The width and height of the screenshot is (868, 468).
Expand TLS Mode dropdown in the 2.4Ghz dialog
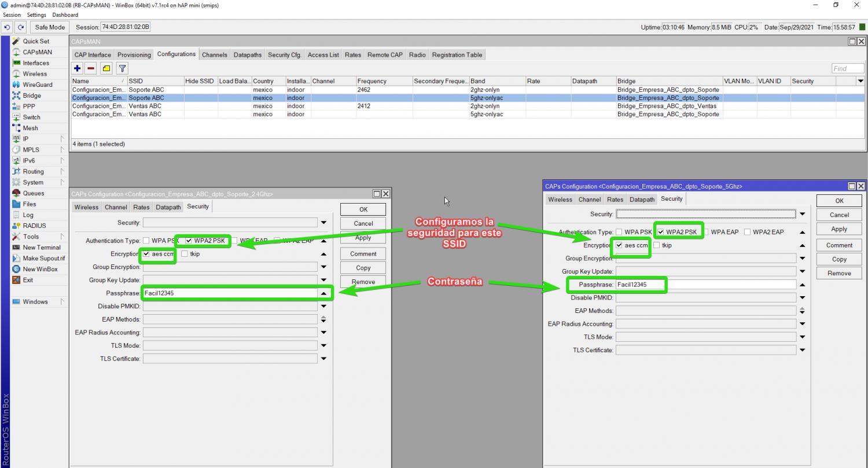(323, 345)
